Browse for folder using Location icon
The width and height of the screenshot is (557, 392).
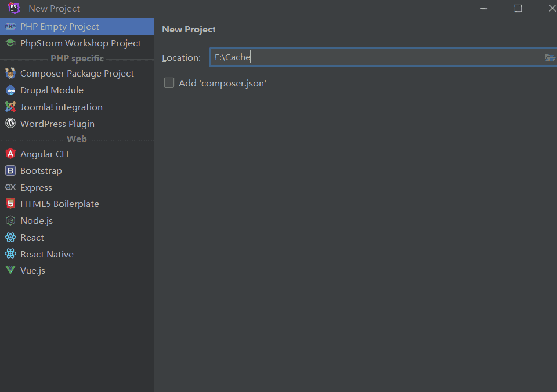pyautogui.click(x=549, y=57)
